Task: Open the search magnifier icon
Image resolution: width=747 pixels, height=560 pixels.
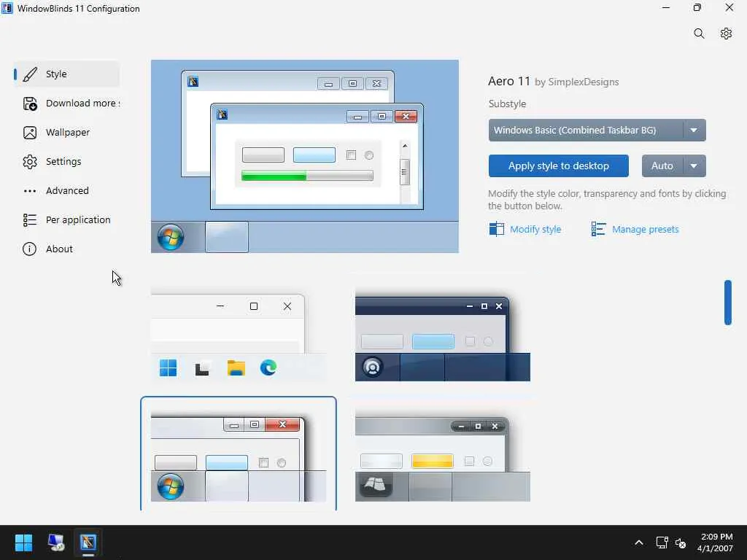Action: click(x=699, y=34)
